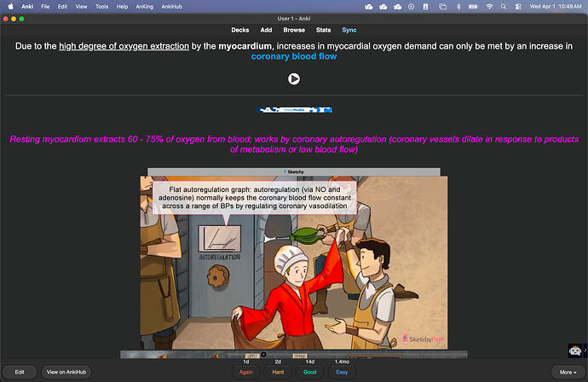Open the Anki application menu

pos(27,6)
